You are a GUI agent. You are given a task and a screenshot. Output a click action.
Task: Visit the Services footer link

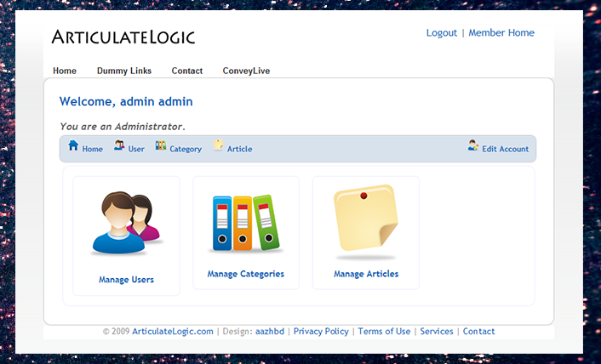click(x=437, y=332)
